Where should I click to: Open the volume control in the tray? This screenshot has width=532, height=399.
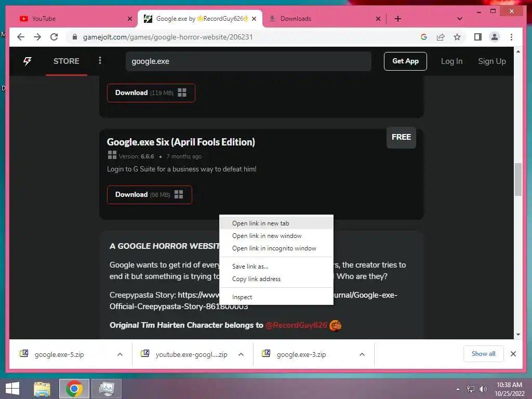coord(483,389)
